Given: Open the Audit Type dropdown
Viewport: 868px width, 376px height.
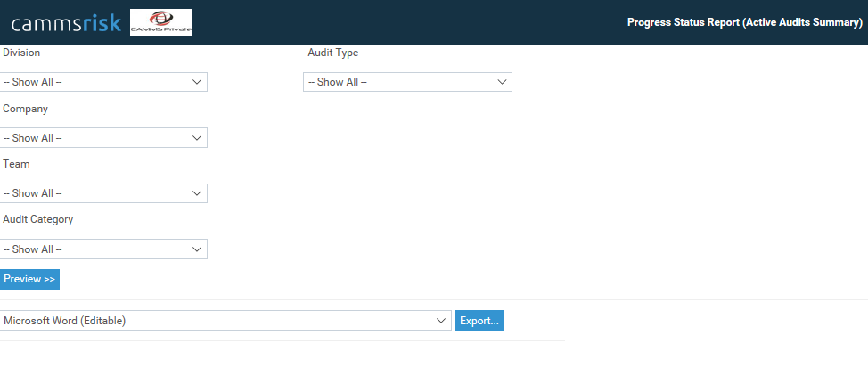Looking at the screenshot, I should 407,82.
